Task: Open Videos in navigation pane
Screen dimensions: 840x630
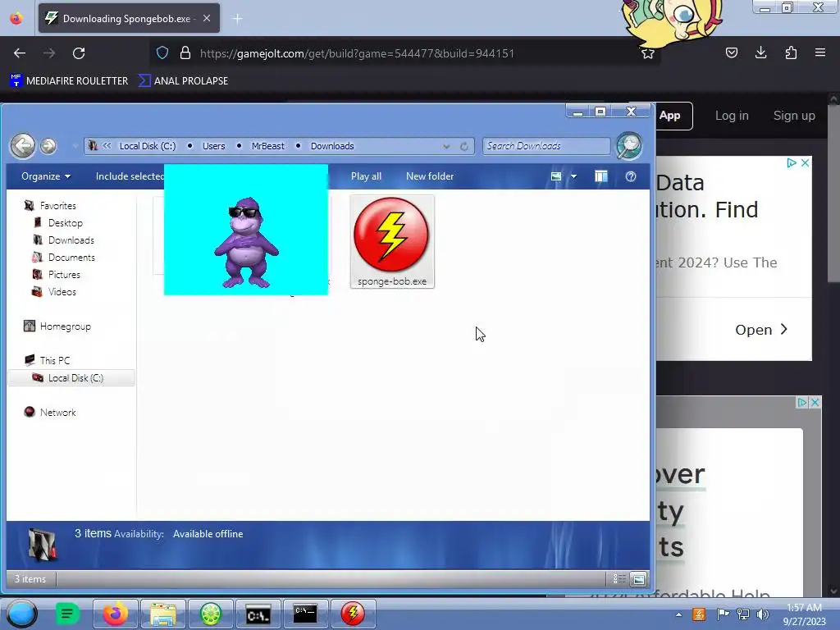Action: 62,291
